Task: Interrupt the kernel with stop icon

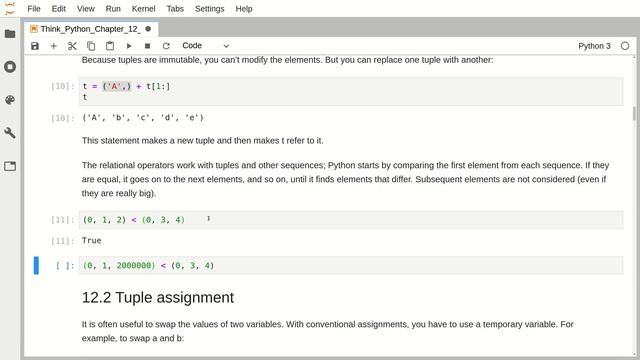Action: [x=147, y=46]
